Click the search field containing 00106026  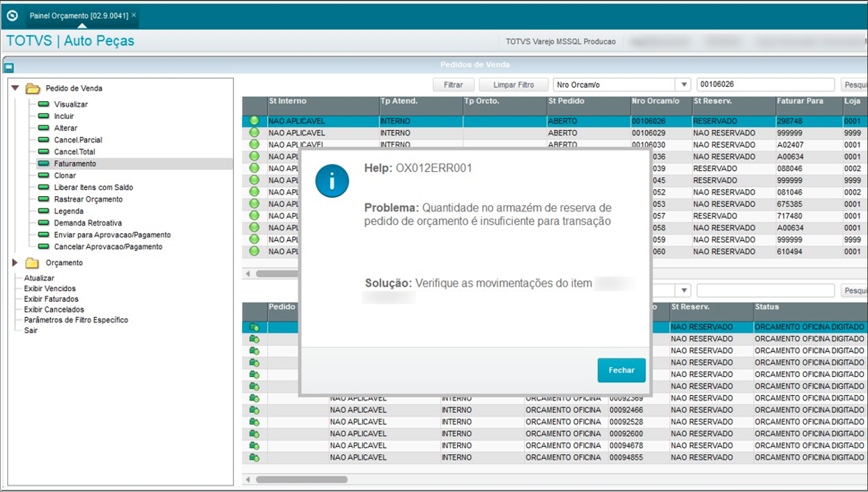click(x=765, y=85)
